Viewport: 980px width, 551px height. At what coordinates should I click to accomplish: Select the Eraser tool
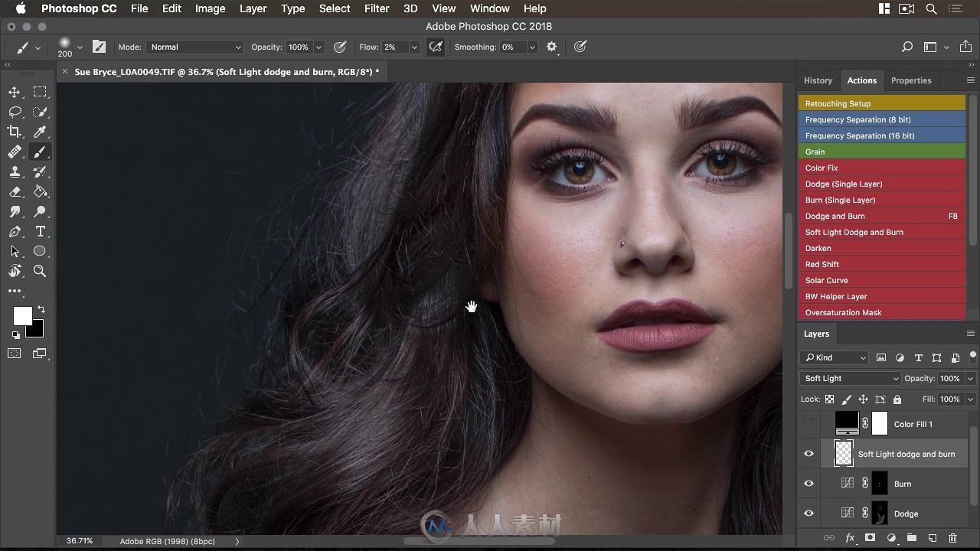point(15,191)
